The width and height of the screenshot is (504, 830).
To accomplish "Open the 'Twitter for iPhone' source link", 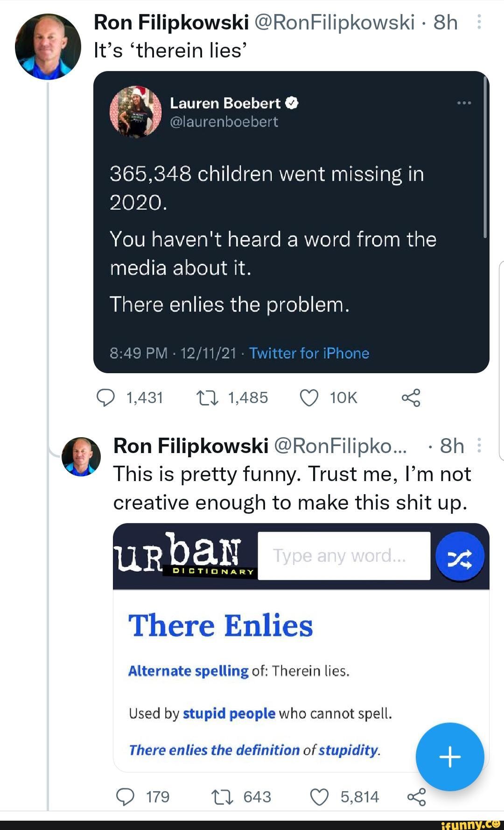I will [x=309, y=354].
